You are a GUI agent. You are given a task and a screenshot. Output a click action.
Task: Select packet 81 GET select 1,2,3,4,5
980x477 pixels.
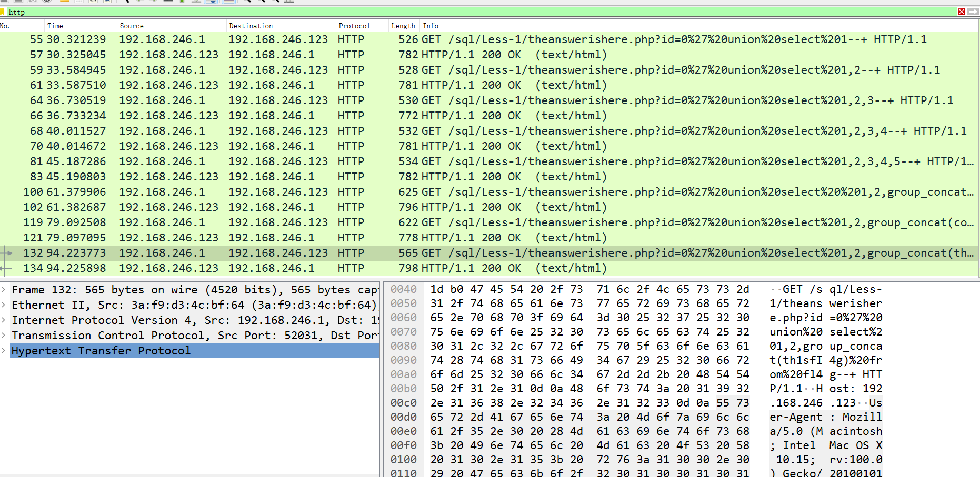coord(489,161)
